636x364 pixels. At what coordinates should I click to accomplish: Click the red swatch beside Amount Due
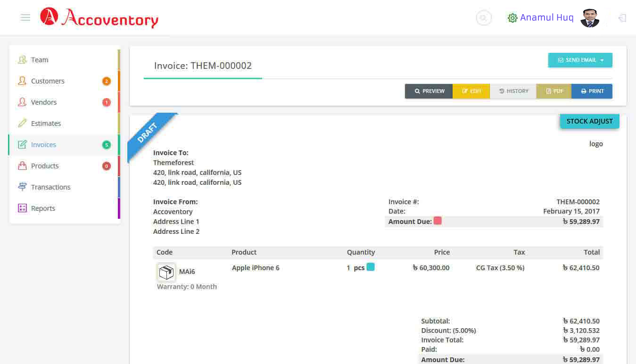(438, 221)
